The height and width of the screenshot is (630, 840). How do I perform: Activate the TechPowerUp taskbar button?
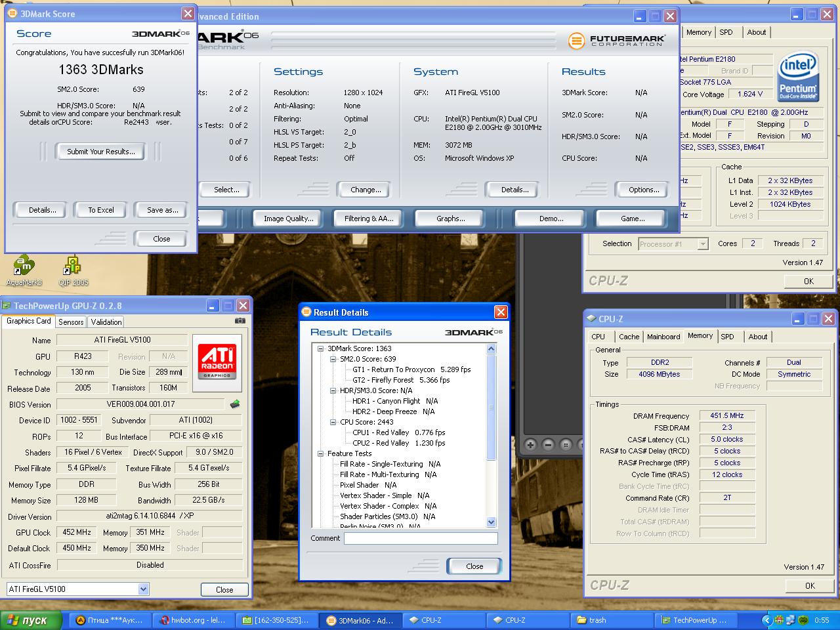(695, 620)
